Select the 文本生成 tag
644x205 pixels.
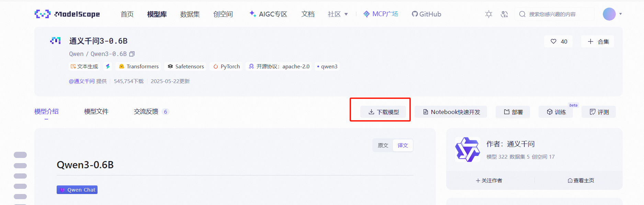[x=84, y=66]
